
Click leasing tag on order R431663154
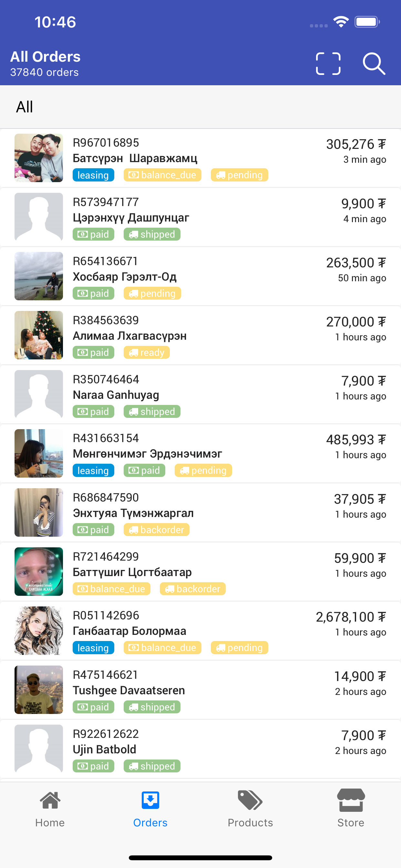pyautogui.click(x=93, y=470)
